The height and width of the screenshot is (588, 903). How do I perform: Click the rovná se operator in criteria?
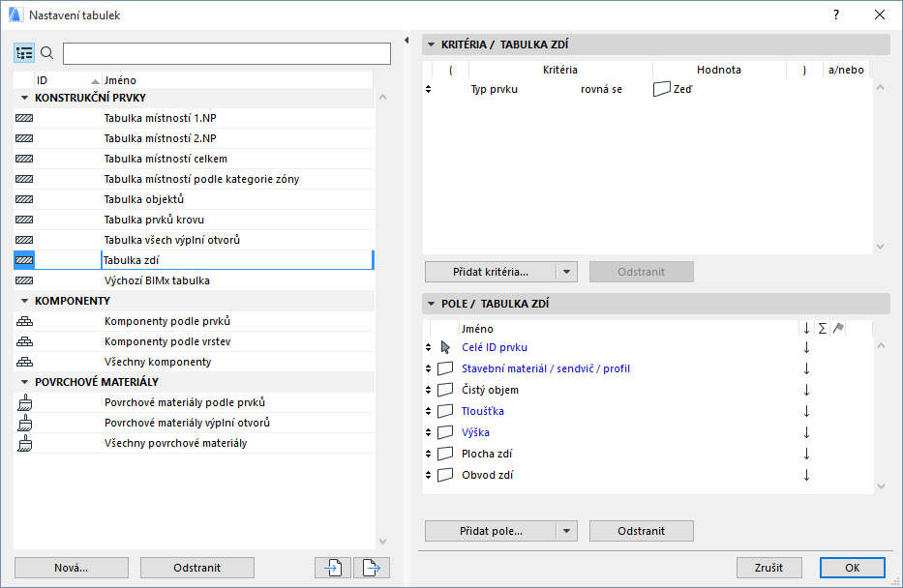601,89
